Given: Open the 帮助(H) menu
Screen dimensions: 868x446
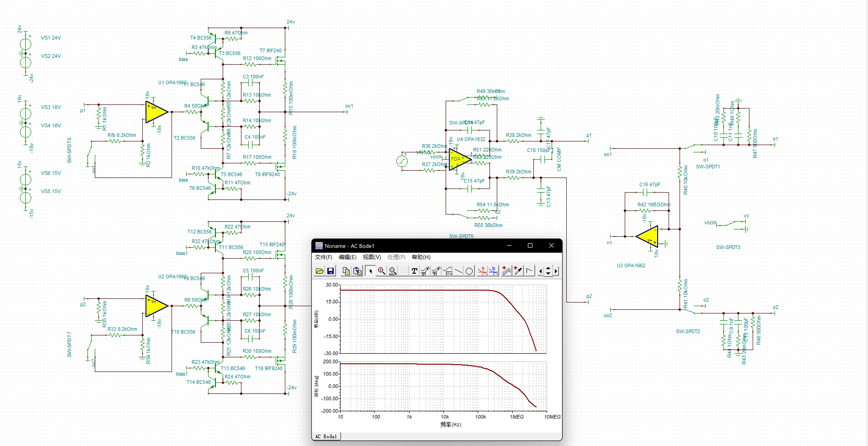Looking at the screenshot, I should coord(421,257).
